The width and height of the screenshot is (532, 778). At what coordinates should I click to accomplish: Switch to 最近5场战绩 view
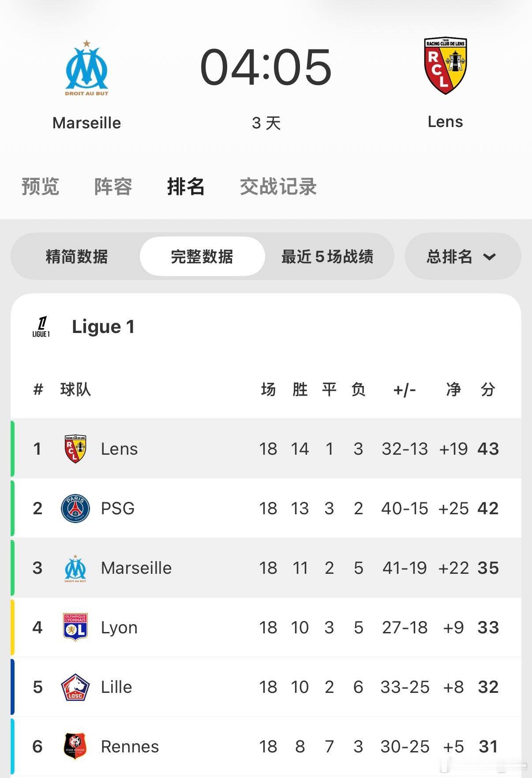pyautogui.click(x=327, y=256)
